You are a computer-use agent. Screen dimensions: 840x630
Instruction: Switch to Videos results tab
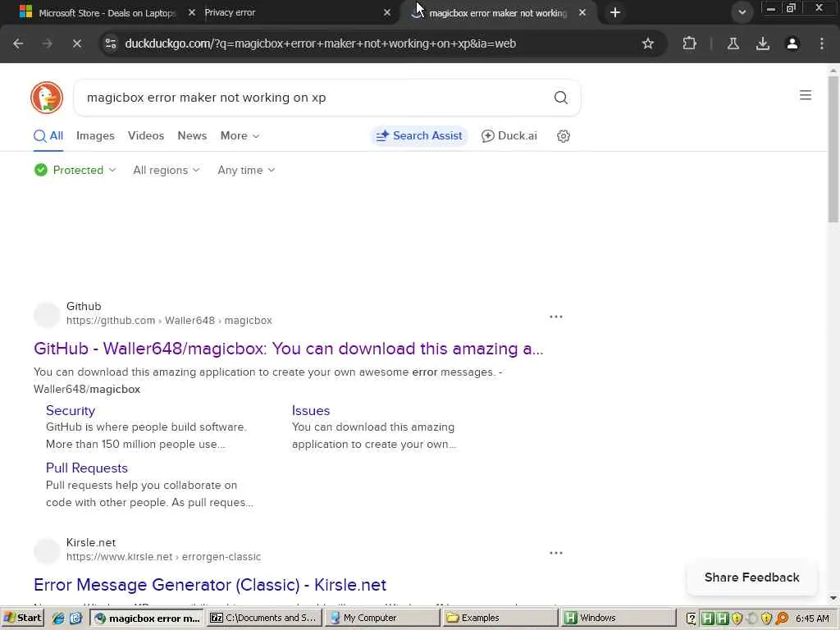click(146, 136)
